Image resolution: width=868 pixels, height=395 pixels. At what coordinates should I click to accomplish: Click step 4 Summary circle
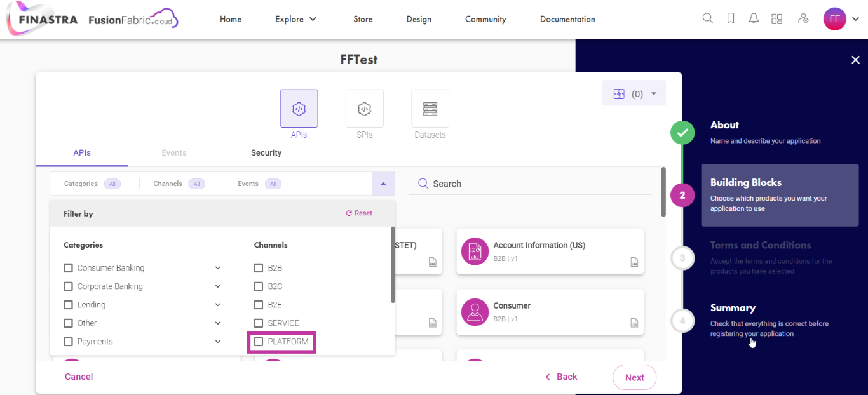pyautogui.click(x=682, y=321)
